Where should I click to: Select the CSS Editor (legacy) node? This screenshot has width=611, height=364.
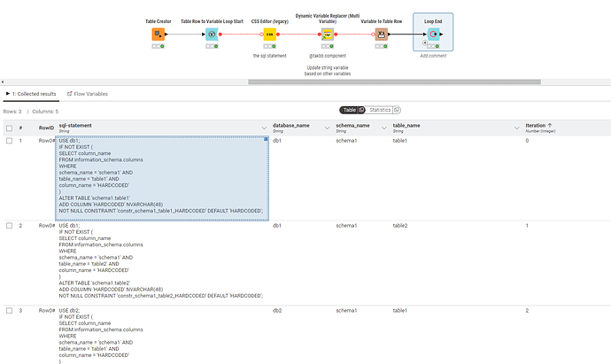(x=269, y=35)
